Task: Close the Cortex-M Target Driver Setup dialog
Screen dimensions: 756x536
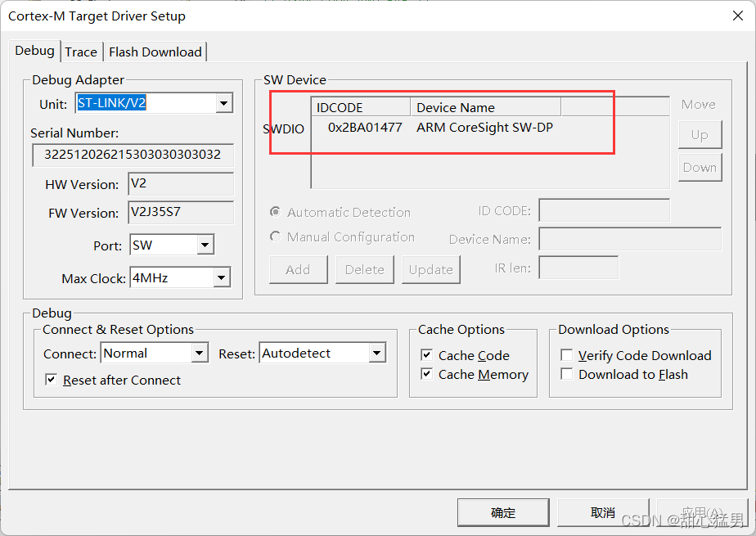Action: pyautogui.click(x=738, y=16)
